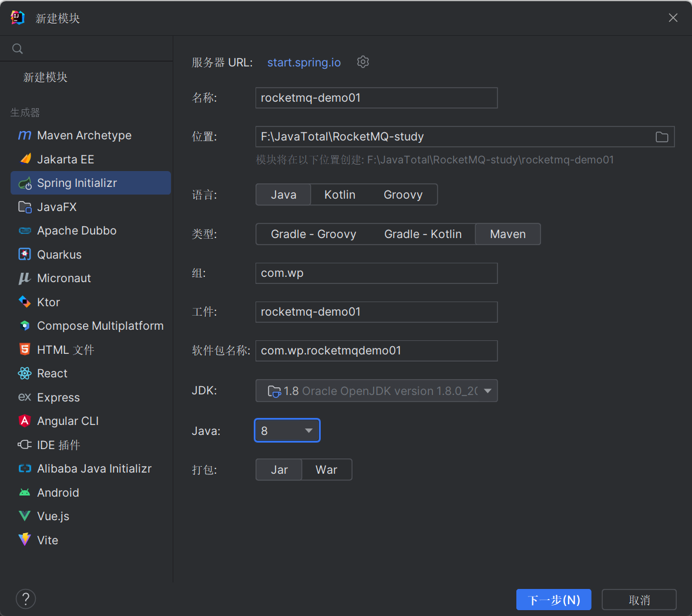This screenshot has height=616, width=692.
Task: Click the 名称 name input field
Action: (x=377, y=98)
